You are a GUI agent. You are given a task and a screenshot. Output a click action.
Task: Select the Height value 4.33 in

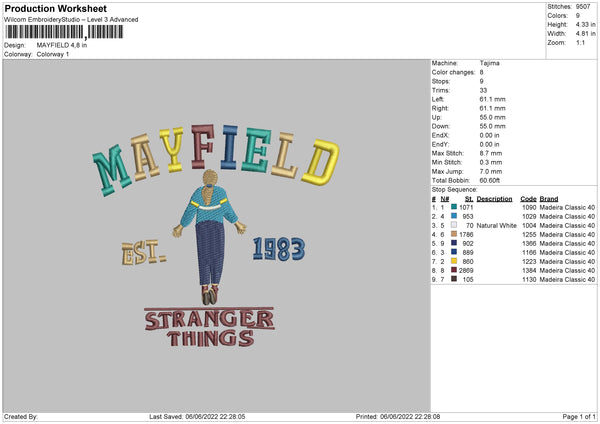coord(585,24)
